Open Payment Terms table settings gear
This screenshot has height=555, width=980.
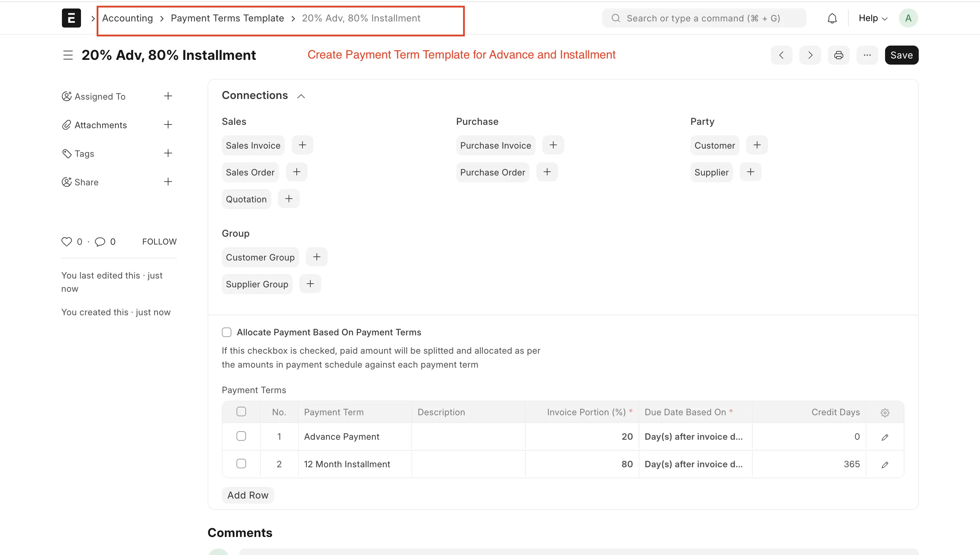coord(885,413)
